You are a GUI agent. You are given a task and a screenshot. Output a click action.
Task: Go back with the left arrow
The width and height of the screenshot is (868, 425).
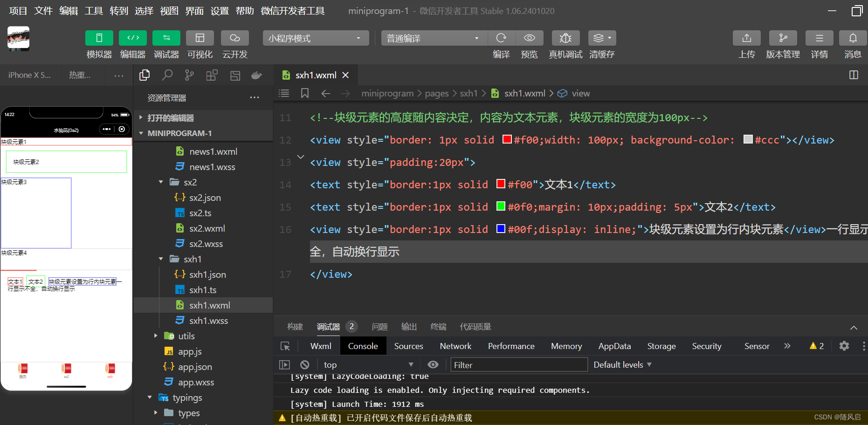(326, 94)
